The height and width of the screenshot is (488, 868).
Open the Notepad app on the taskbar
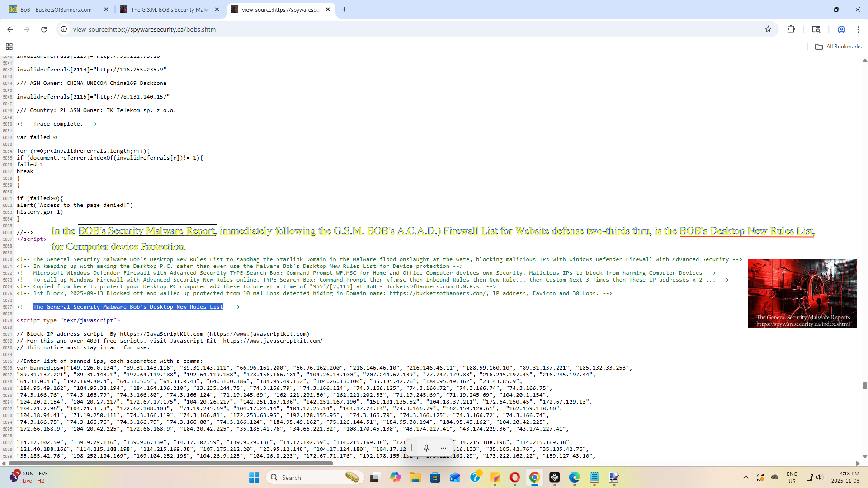tap(594, 477)
